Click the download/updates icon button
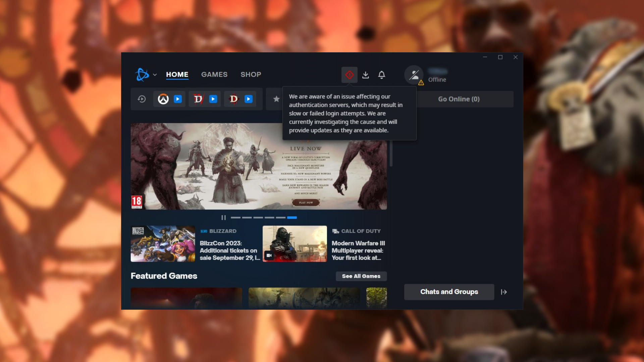The width and height of the screenshot is (644, 362). (366, 74)
